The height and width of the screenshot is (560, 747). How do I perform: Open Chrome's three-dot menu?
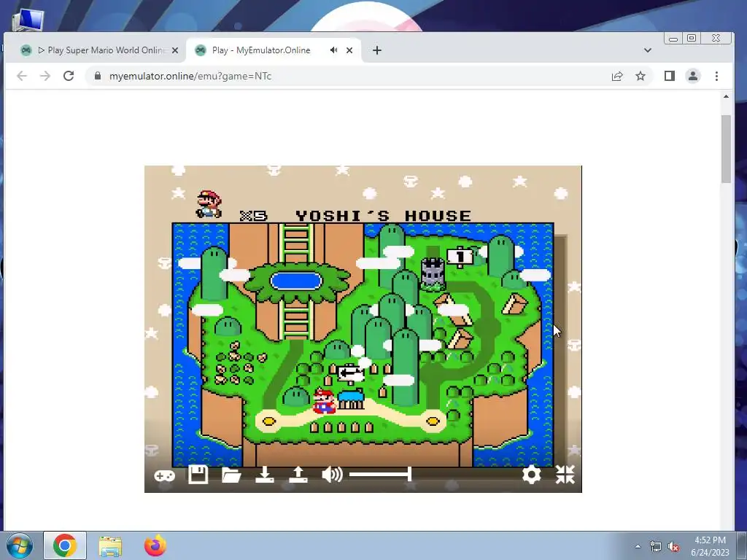coord(716,76)
